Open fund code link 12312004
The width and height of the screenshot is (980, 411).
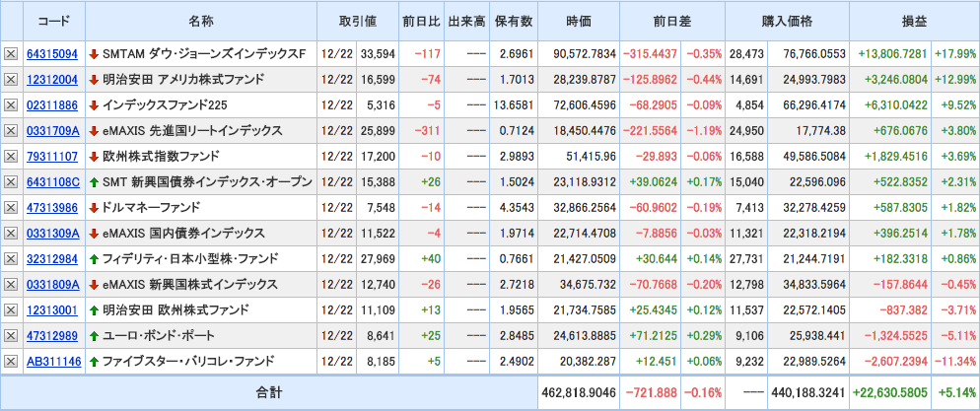point(52,79)
